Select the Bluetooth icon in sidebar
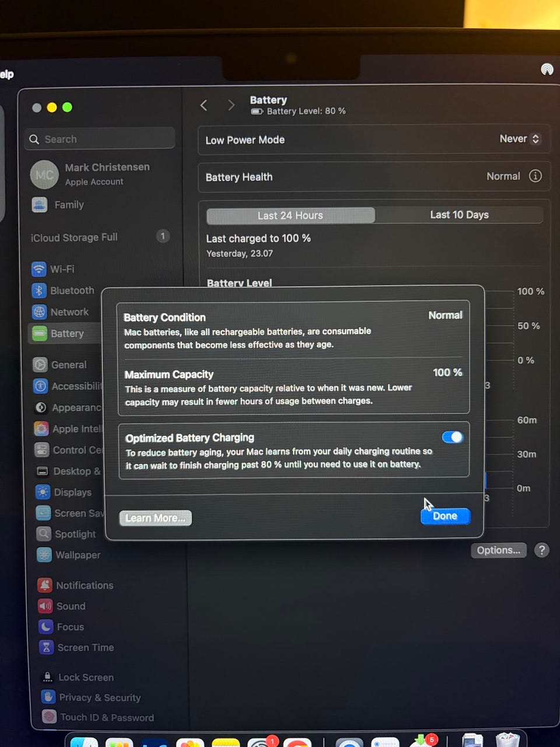 (39, 291)
